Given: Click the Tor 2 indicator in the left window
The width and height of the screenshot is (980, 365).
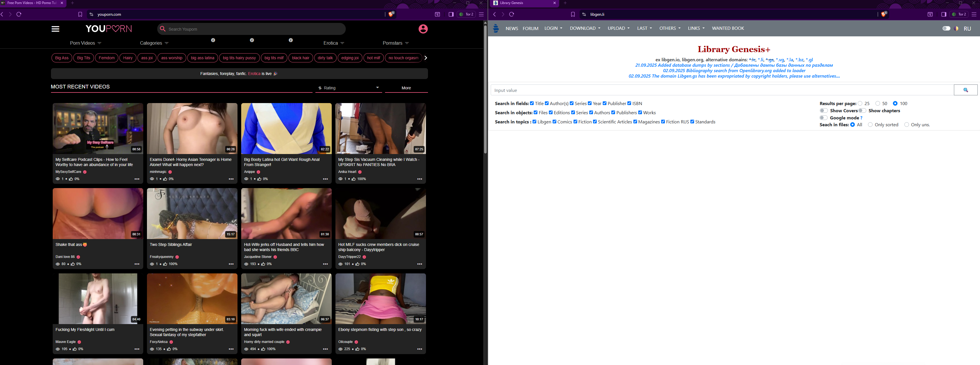Looking at the screenshot, I should pyautogui.click(x=466, y=14).
